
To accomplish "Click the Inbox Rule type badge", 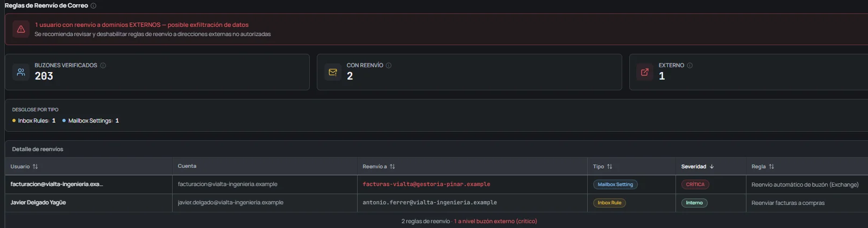I will tap(609, 203).
